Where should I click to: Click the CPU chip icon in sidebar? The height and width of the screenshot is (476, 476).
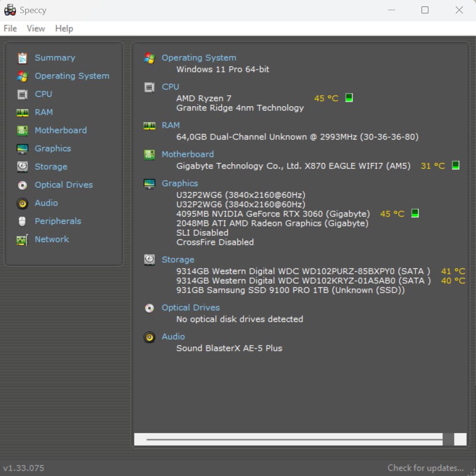(x=22, y=94)
